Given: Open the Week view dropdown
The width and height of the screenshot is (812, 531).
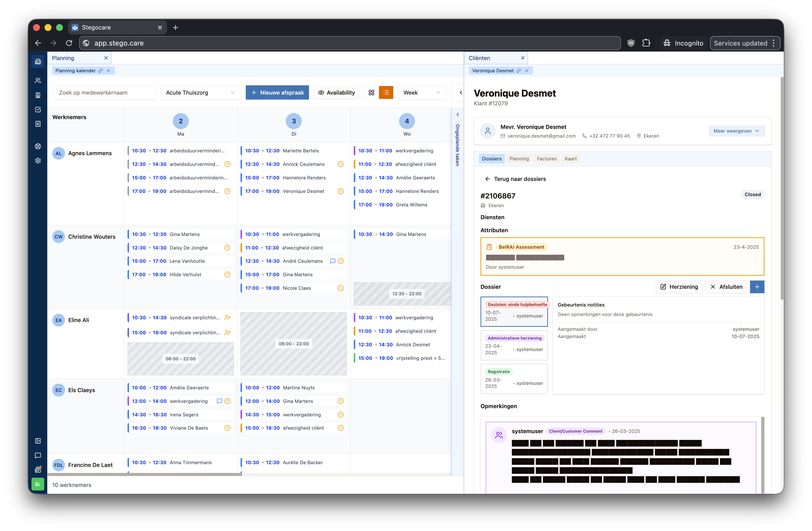Looking at the screenshot, I should point(422,92).
